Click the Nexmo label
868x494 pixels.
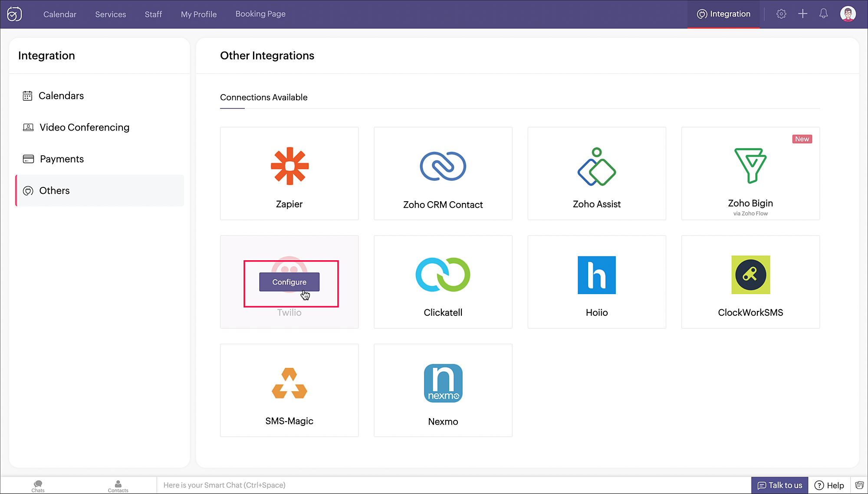click(x=443, y=422)
